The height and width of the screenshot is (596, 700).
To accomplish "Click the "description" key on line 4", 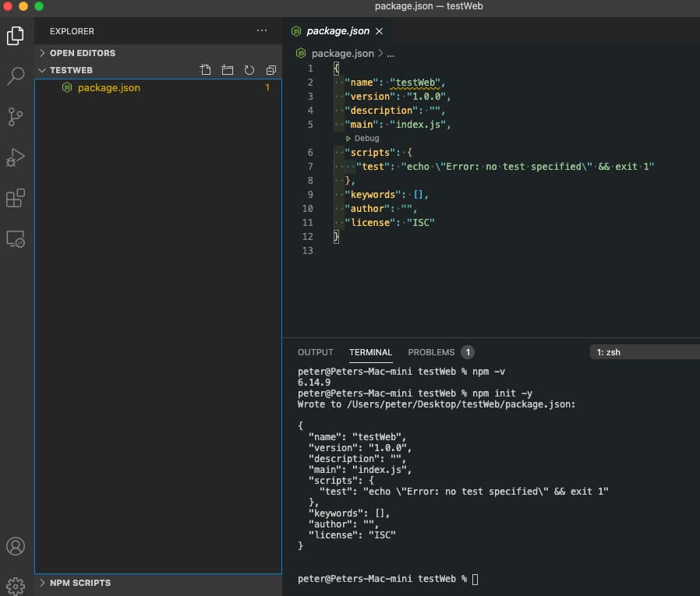I will point(381,110).
